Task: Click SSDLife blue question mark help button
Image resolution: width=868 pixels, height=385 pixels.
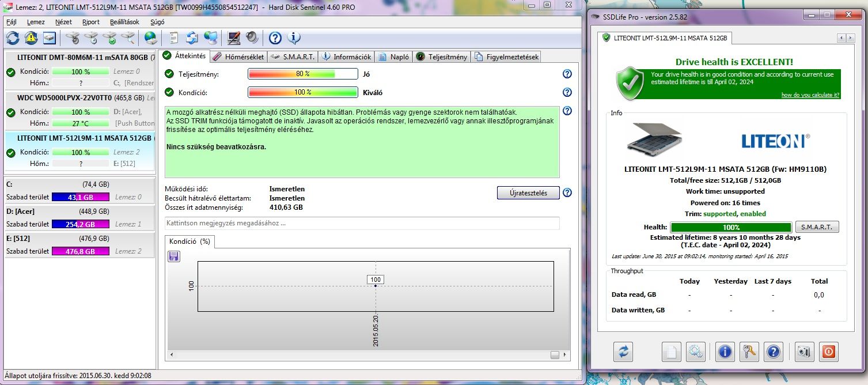Action: point(774,351)
